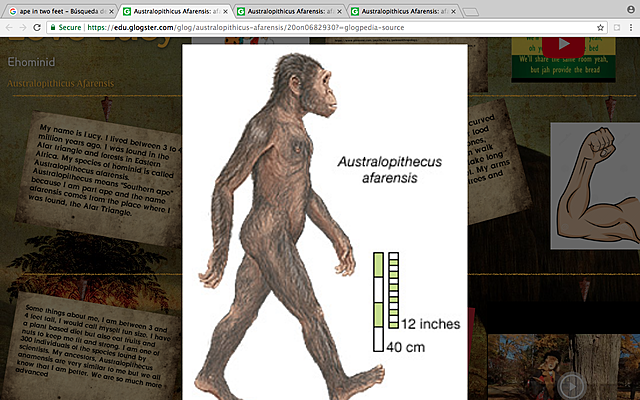Select the third Australopithicus Afarensis tab
This screenshot has width=640, height=400.
click(x=290, y=11)
